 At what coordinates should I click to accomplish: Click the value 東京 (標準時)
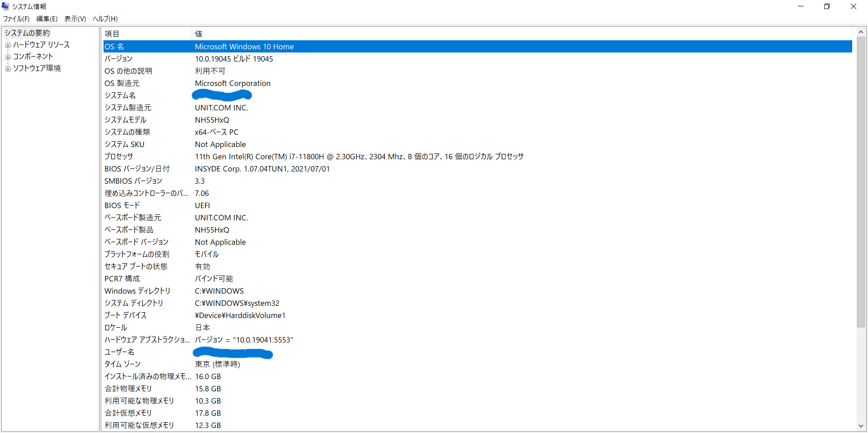pyautogui.click(x=217, y=364)
